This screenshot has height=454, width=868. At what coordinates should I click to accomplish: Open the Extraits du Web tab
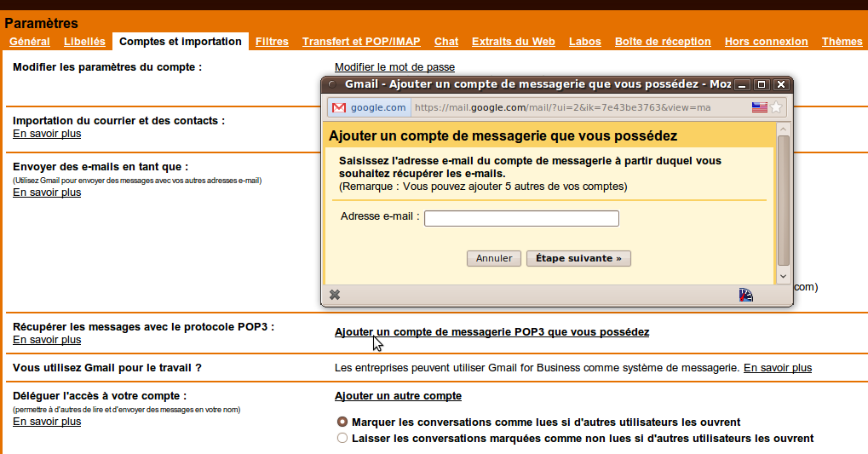tap(513, 42)
